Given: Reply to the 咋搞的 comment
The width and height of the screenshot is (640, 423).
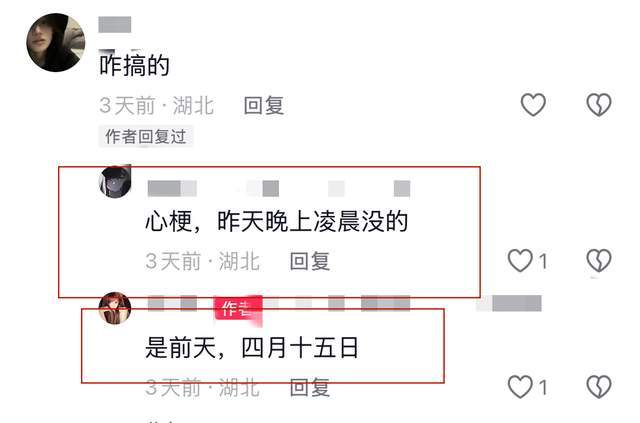Looking at the screenshot, I should pos(264,106).
